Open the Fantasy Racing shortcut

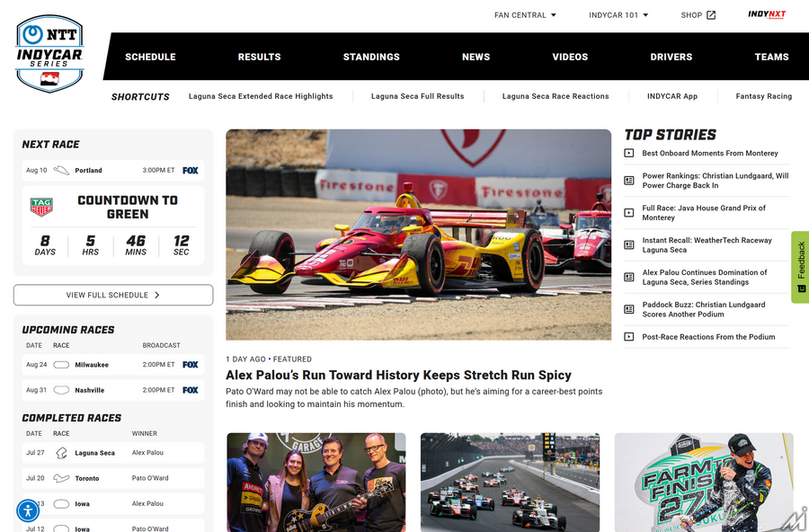click(763, 96)
